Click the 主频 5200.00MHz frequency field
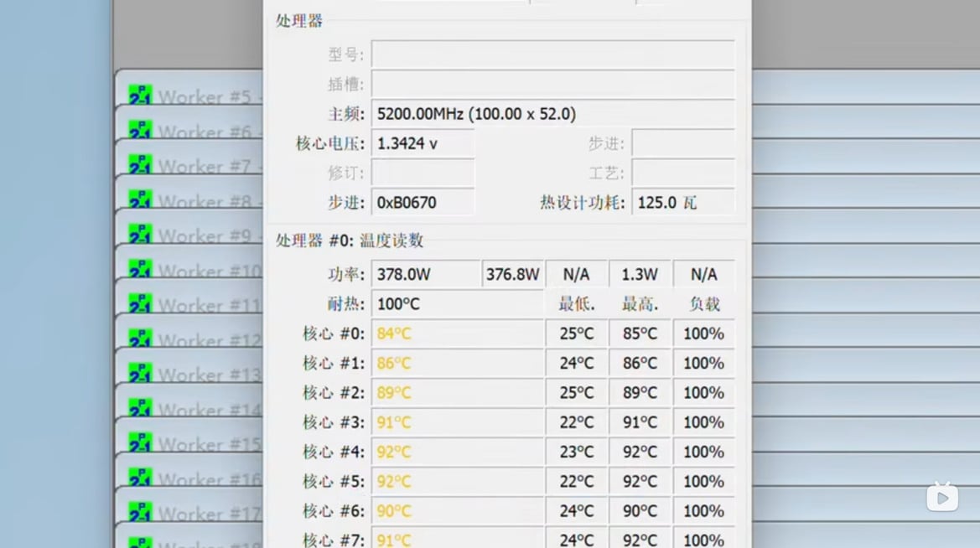The height and width of the screenshot is (548, 980). click(x=553, y=114)
